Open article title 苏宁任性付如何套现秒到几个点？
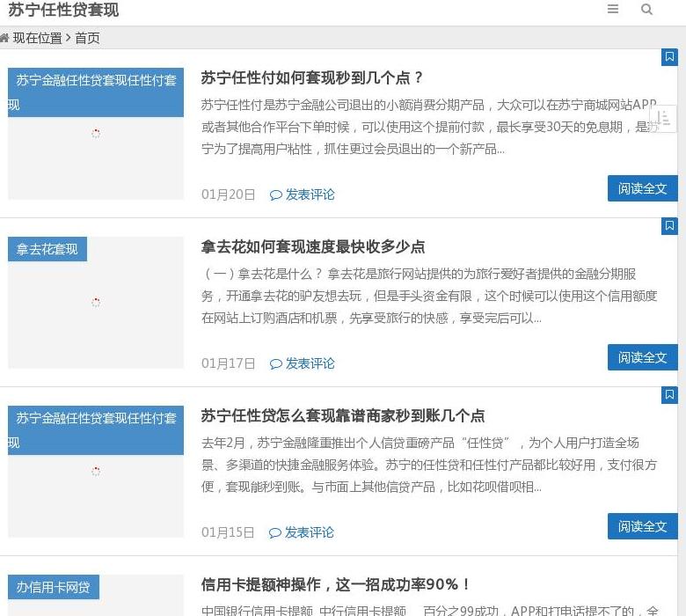 tap(312, 77)
